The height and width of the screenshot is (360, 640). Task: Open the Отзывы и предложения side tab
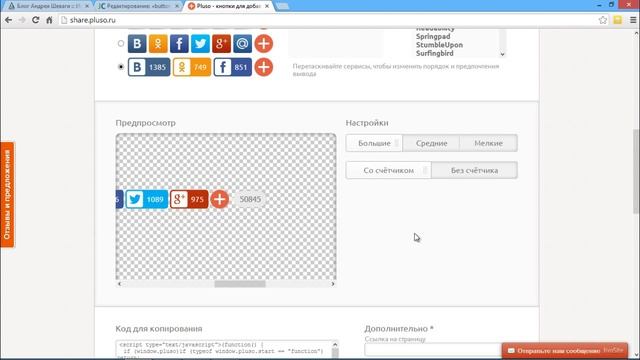[x=7, y=194]
